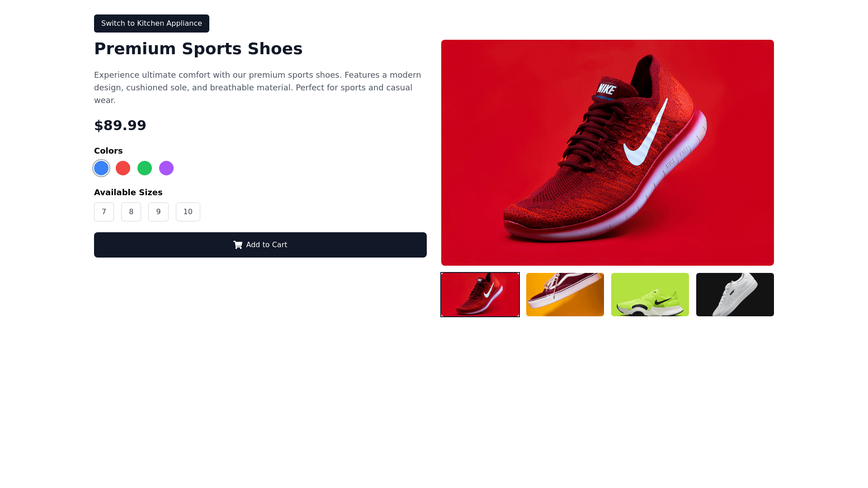Image resolution: width=868 pixels, height=488 pixels.
Task: Click the product description paragraph
Action: click(258, 88)
